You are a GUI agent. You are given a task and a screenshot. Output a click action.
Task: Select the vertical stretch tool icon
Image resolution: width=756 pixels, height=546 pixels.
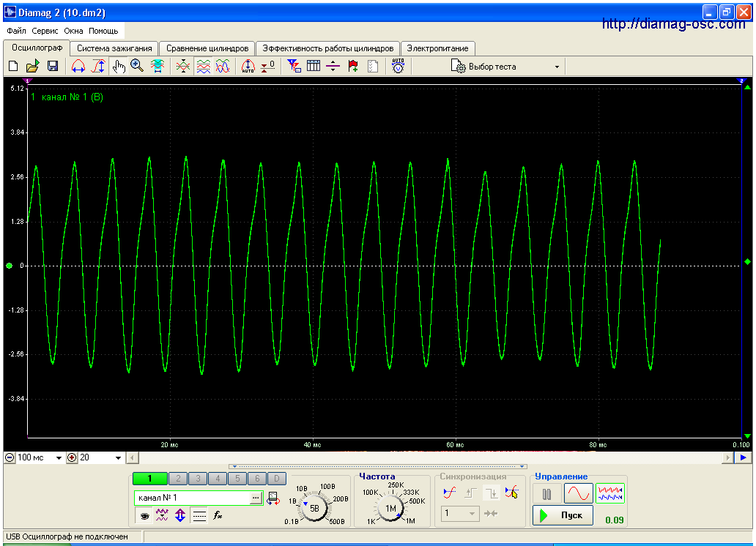coord(98,67)
